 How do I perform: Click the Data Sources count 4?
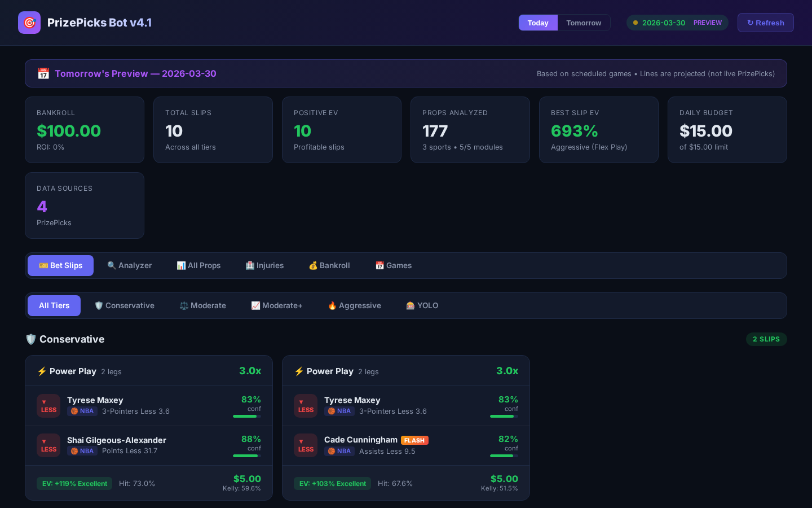(42, 207)
